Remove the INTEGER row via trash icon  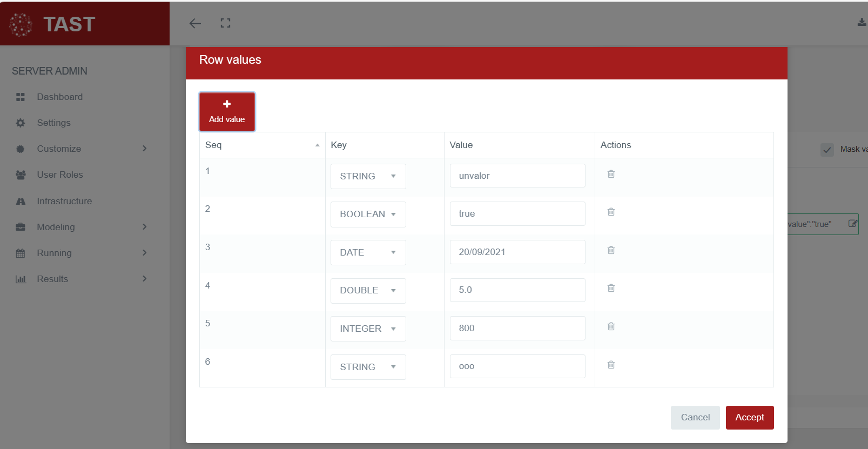611,326
